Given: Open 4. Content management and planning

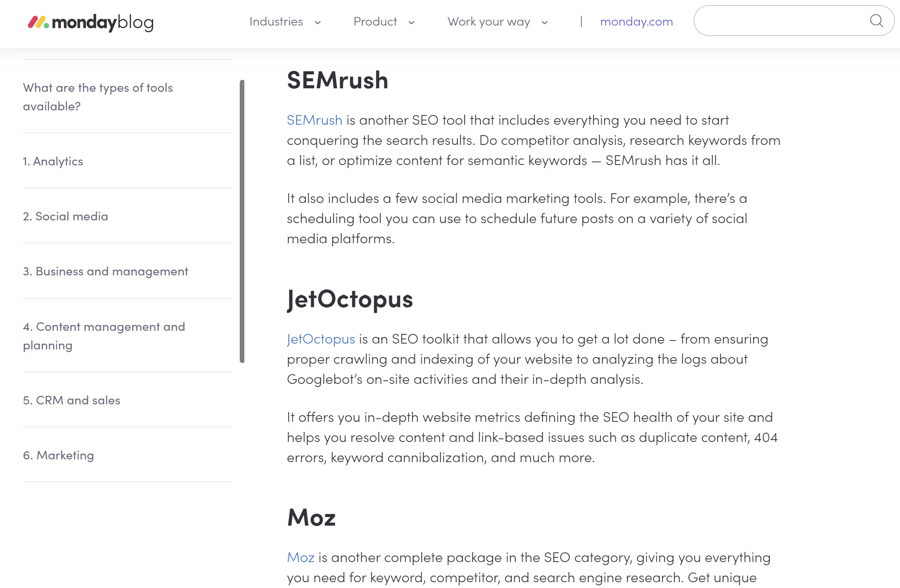Looking at the screenshot, I should [x=104, y=335].
